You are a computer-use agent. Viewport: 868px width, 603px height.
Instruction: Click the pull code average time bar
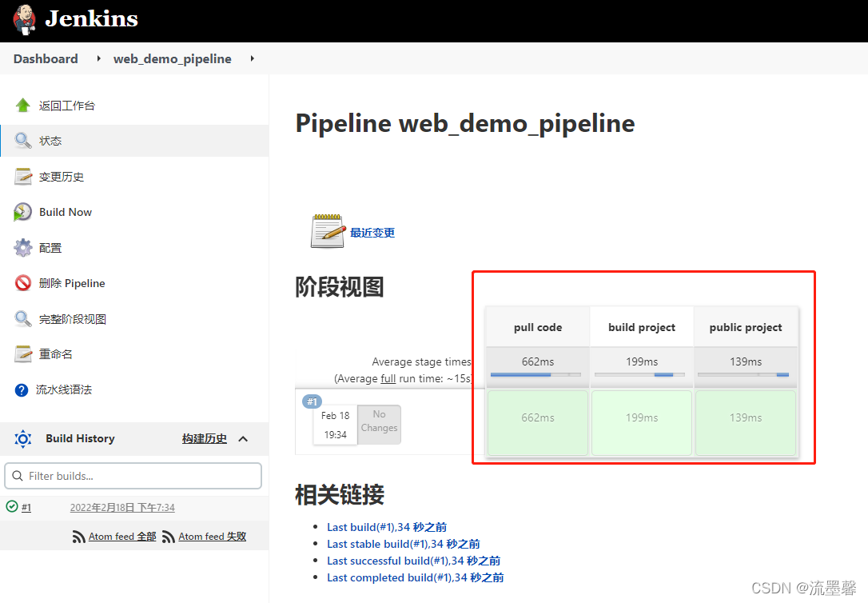pyautogui.click(x=536, y=375)
